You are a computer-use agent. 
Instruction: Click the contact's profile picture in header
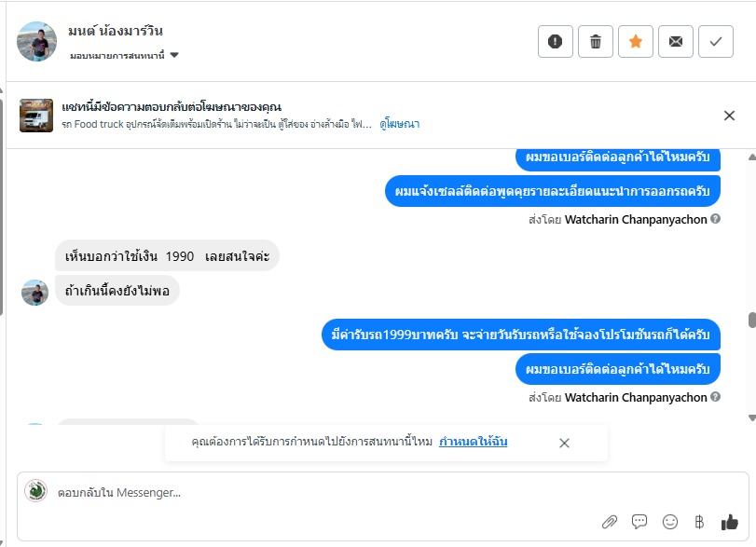point(37,41)
